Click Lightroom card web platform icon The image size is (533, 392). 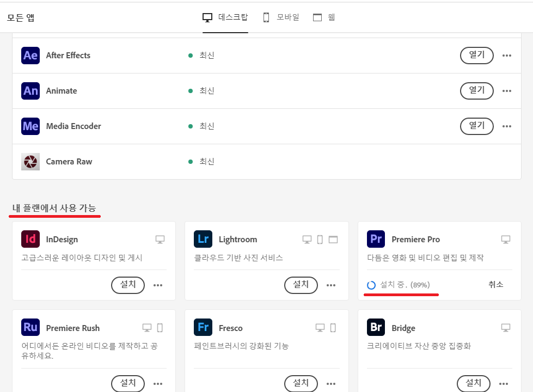(333, 240)
